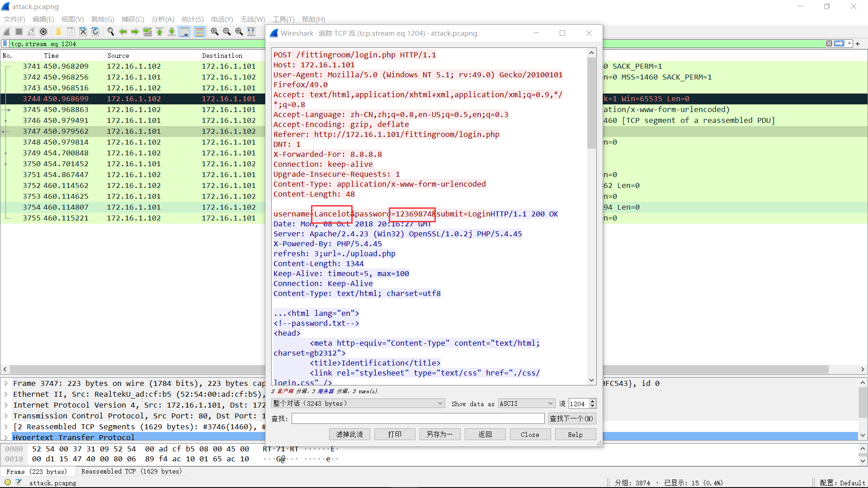Open capture options gear icon
Viewport: 868px width, 488px height.
click(x=43, y=32)
